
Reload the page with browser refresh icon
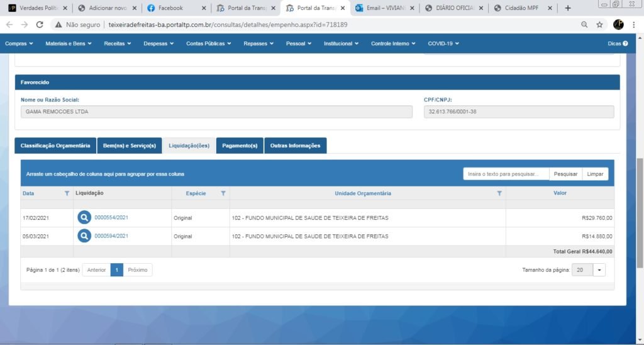(40, 25)
